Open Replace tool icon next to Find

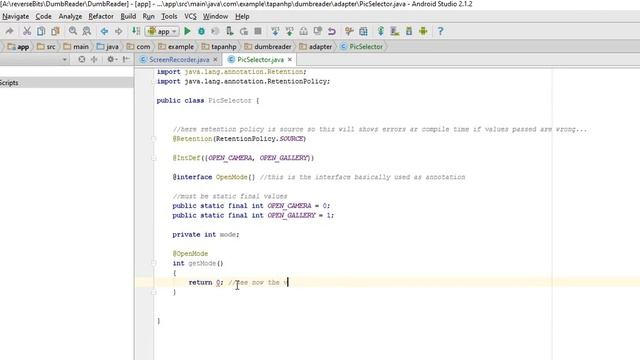click(x=87, y=31)
